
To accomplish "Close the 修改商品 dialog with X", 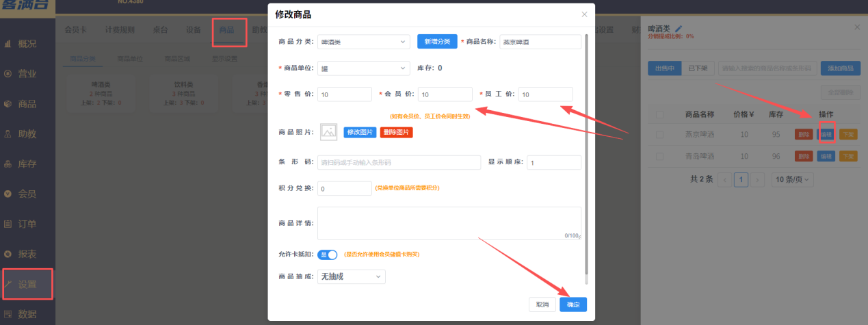I will coord(584,14).
